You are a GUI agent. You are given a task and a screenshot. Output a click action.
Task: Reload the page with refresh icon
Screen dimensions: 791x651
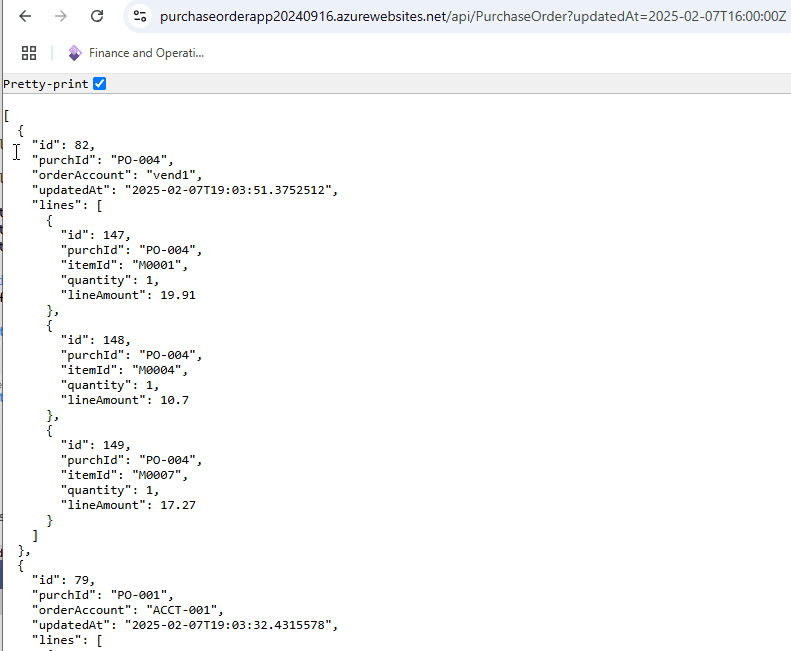pyautogui.click(x=97, y=17)
